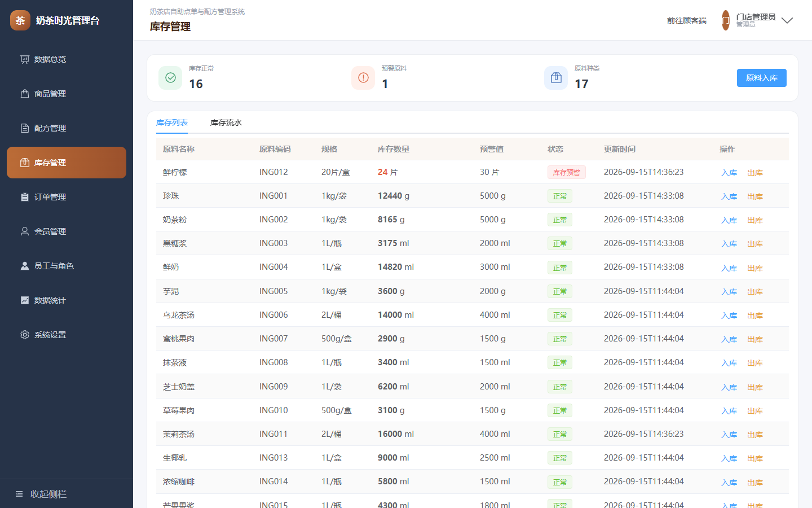Screen dimensions: 812x508
Task: Select the 库存列表 tab
Action: point(172,122)
